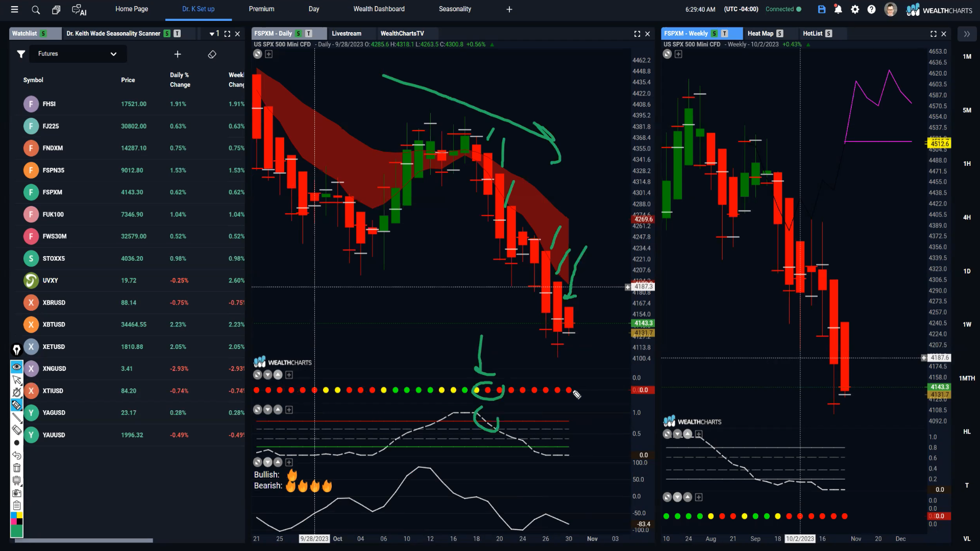
Task: Move Weekly dots indicator pane down
Action: coord(677,497)
